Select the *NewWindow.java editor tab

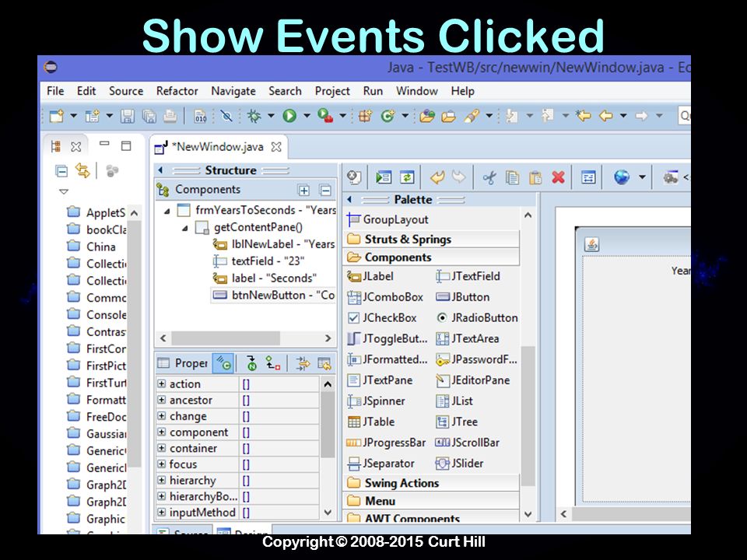point(217,147)
